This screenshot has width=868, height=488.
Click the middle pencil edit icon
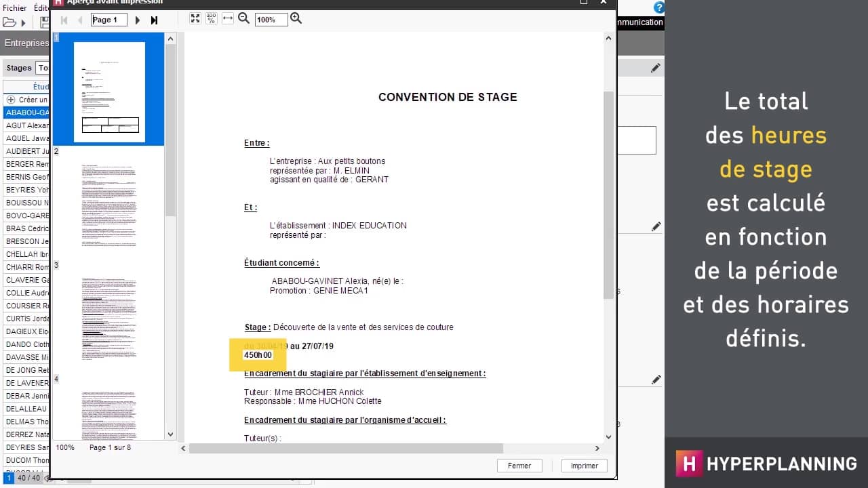click(x=656, y=226)
